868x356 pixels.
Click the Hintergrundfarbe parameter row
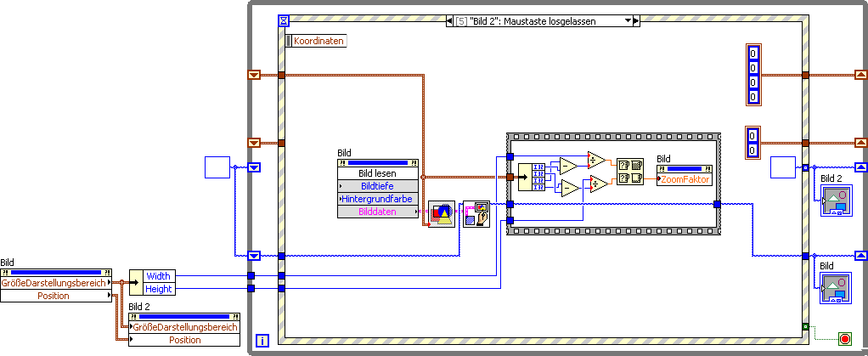tap(378, 199)
